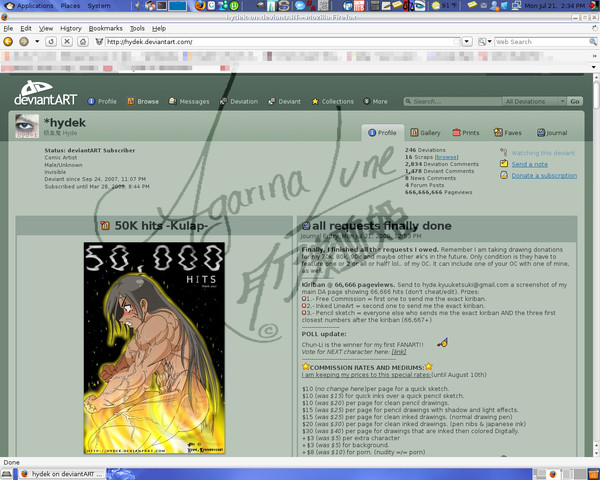Launch Firefox from the panel launcher
Screen dimensions: 600x480
click(x=199, y=6)
